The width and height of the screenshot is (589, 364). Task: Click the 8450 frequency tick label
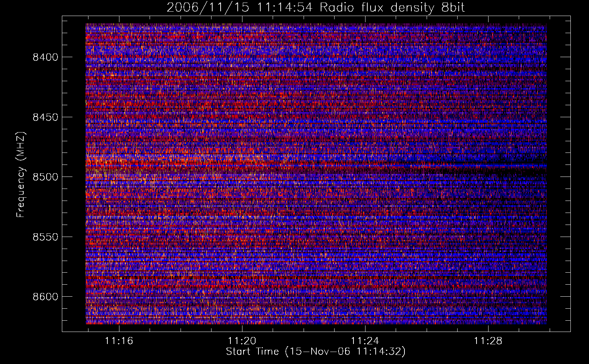coord(46,117)
